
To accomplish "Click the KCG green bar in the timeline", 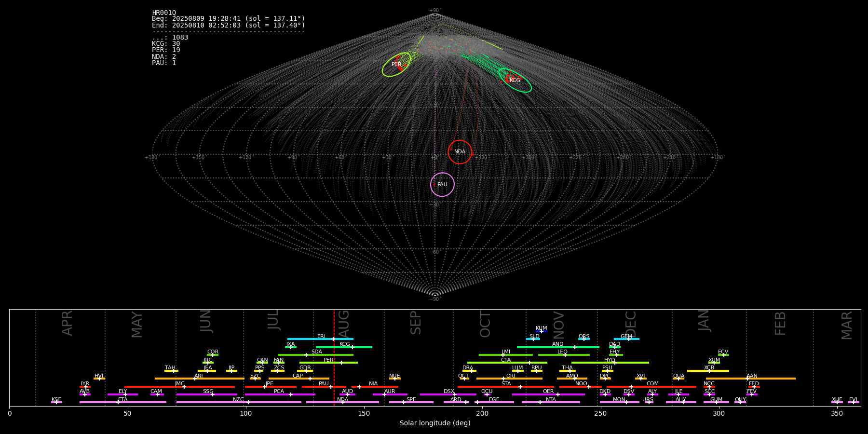I will click(344, 347).
